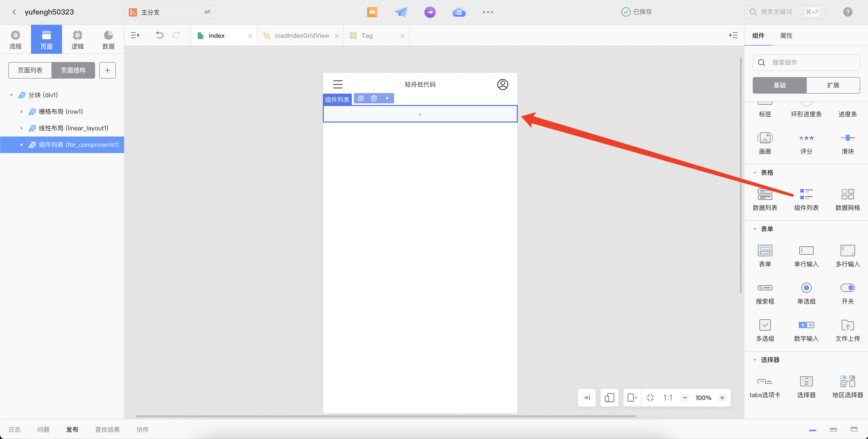
Task: Collapse the 选择器 section
Action: (755, 360)
